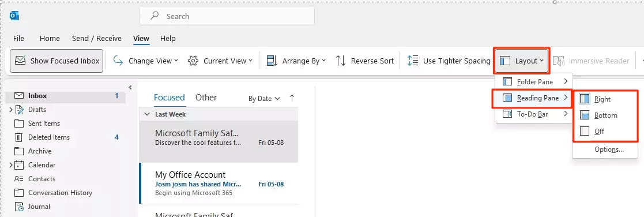Collapse the Last Week group

coord(146,114)
